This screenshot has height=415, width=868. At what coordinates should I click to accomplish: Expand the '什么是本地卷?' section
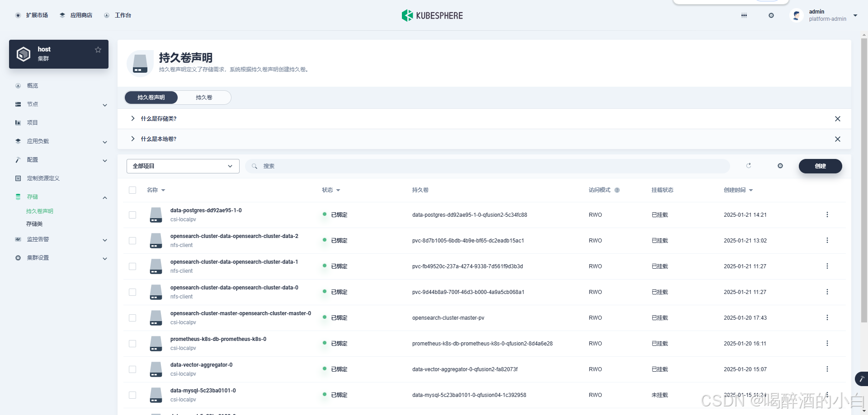[133, 139]
